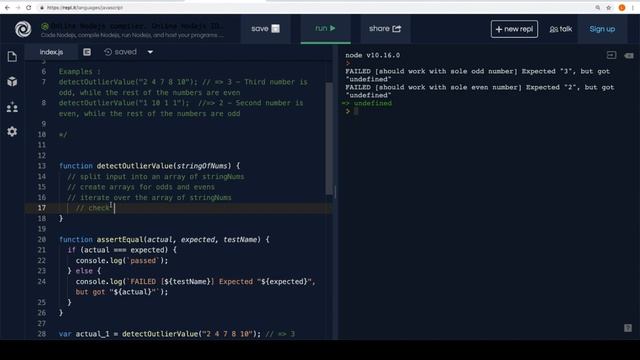Viewport: 640px width, 360px height.
Task: Click the '// check' comment on line 17
Action: pos(93,208)
